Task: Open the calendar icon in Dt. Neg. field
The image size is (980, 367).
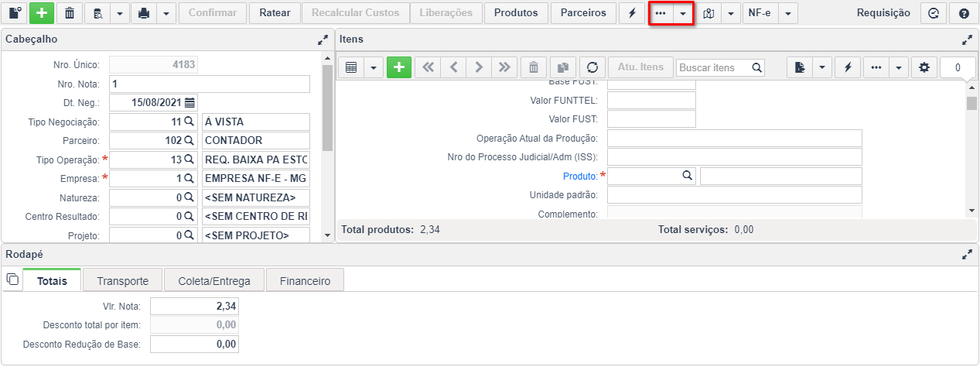Action: click(190, 102)
